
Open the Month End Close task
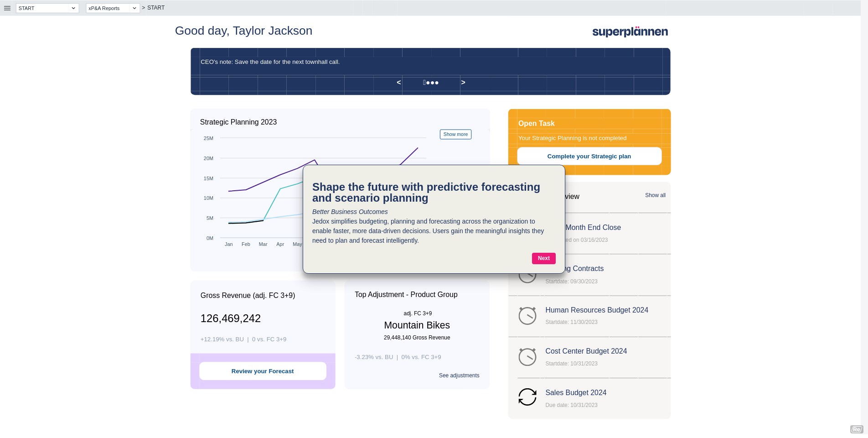[593, 228]
